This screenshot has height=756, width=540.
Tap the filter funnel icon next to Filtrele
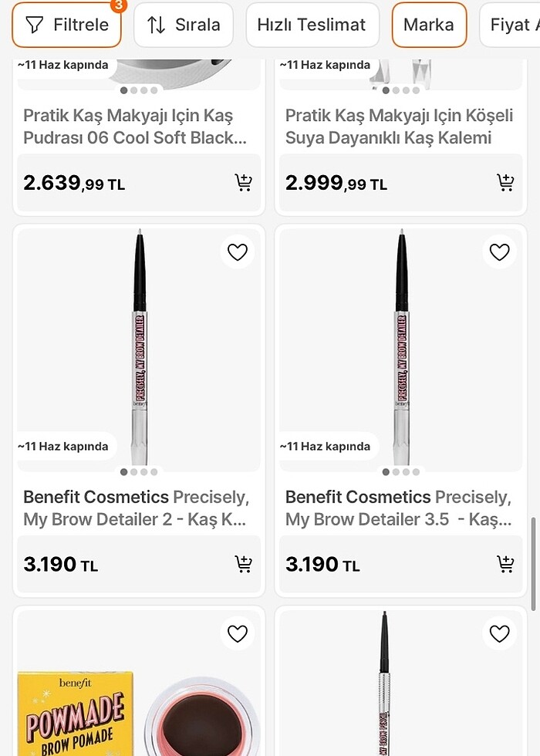35,25
